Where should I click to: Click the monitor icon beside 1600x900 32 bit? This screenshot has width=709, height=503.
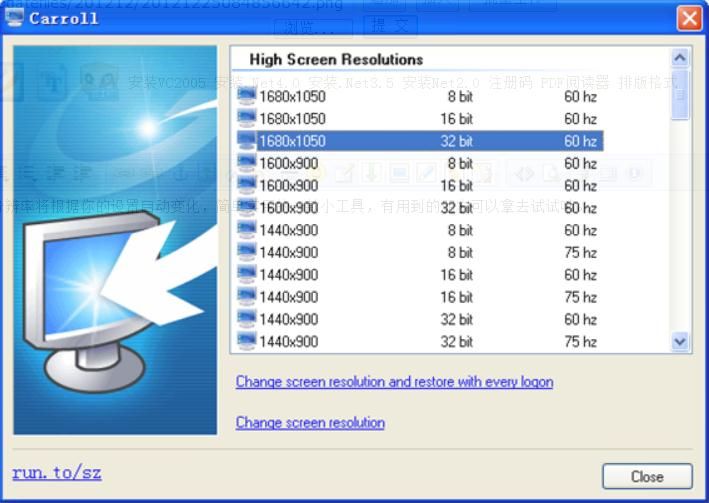point(246,208)
